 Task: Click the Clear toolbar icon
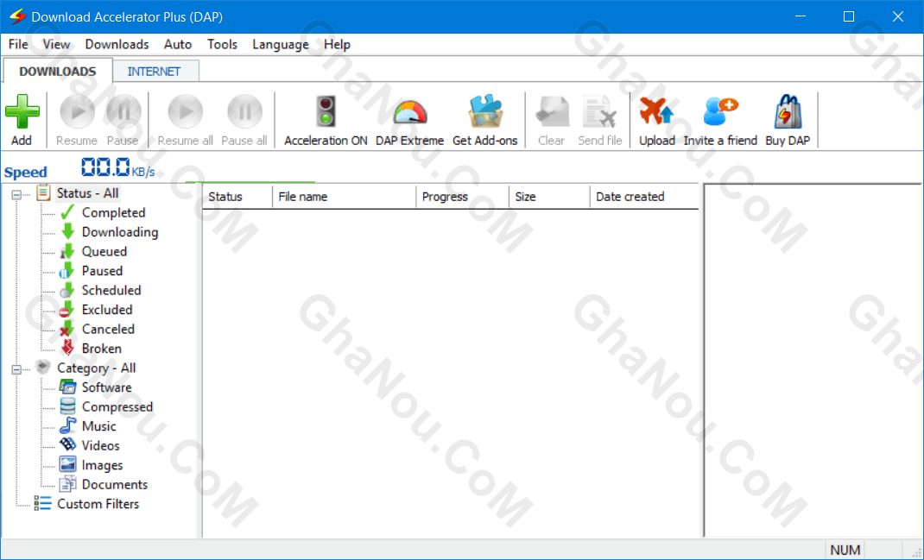tap(552, 112)
